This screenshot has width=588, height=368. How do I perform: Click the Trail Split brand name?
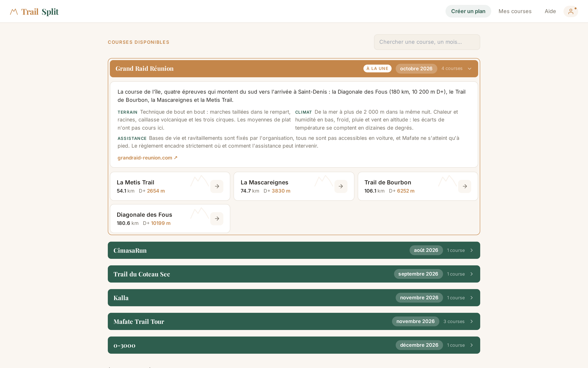40,12
